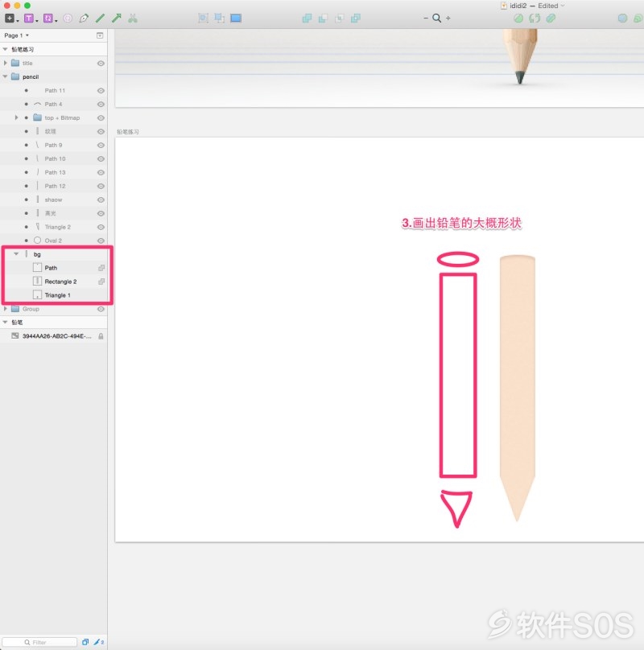Screen dimensions: 644x650
Task: Hide the Path 4 layer
Action: pos(101,105)
